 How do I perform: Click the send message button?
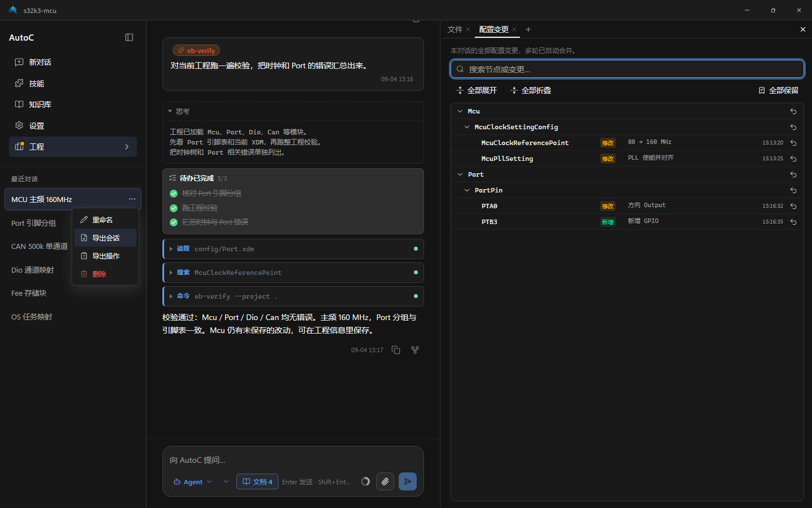[408, 481]
